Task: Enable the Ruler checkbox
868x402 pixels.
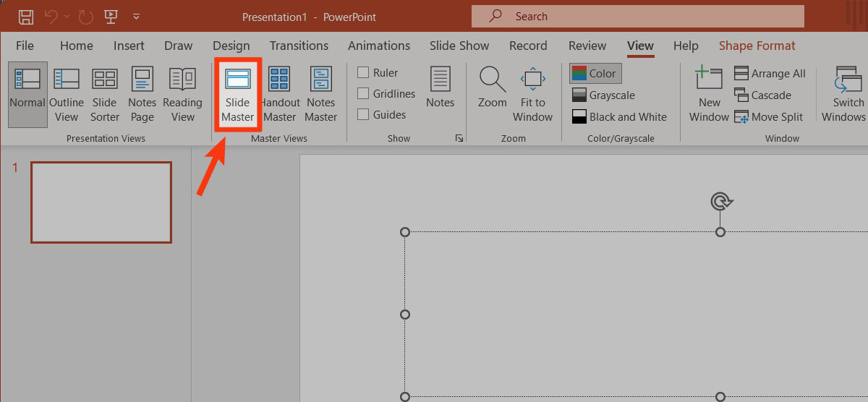Action: tap(363, 72)
